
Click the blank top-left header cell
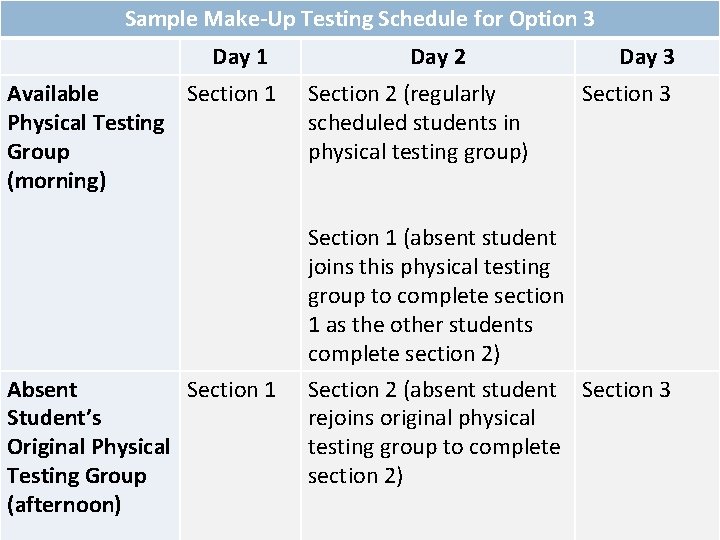point(90,57)
